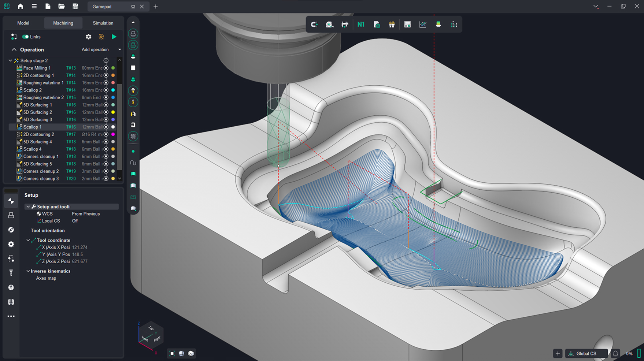Click the Axes map entry

pos(46,278)
